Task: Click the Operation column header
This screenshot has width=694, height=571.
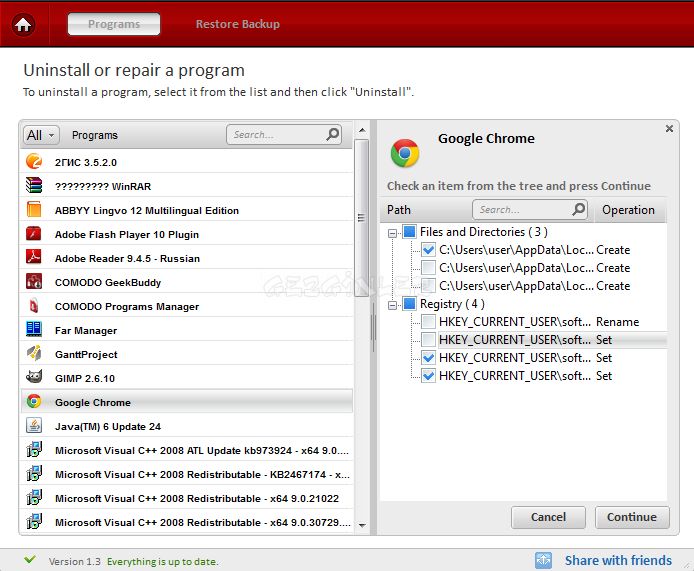Action: pos(628,209)
